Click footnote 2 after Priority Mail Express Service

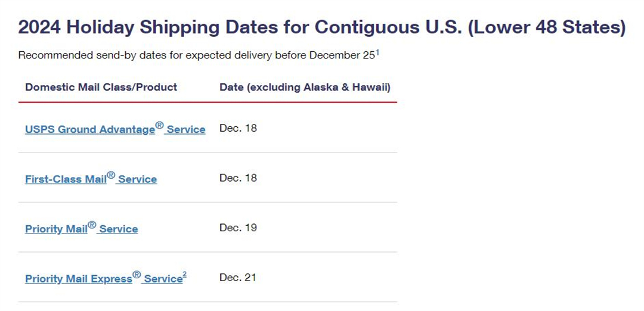(184, 275)
